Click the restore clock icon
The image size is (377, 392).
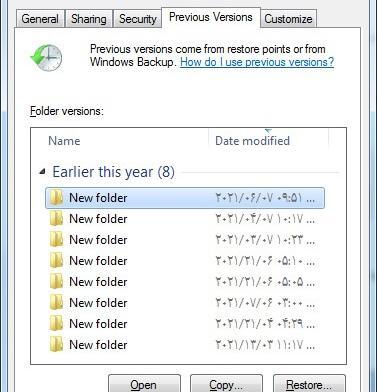point(46,58)
